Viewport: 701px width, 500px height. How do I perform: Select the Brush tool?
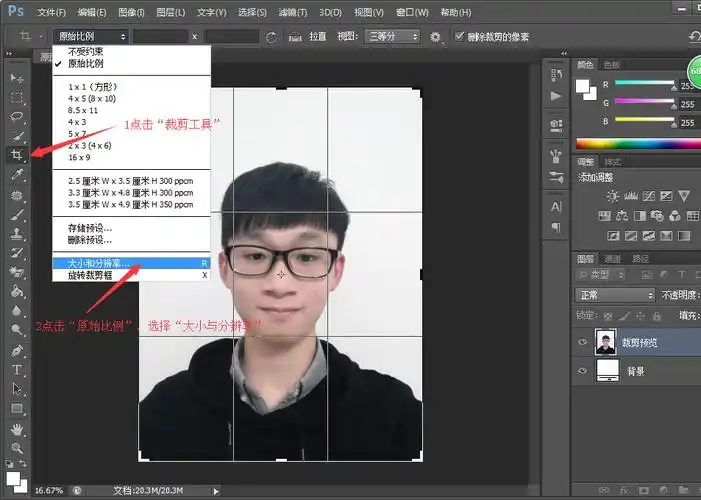point(17,215)
